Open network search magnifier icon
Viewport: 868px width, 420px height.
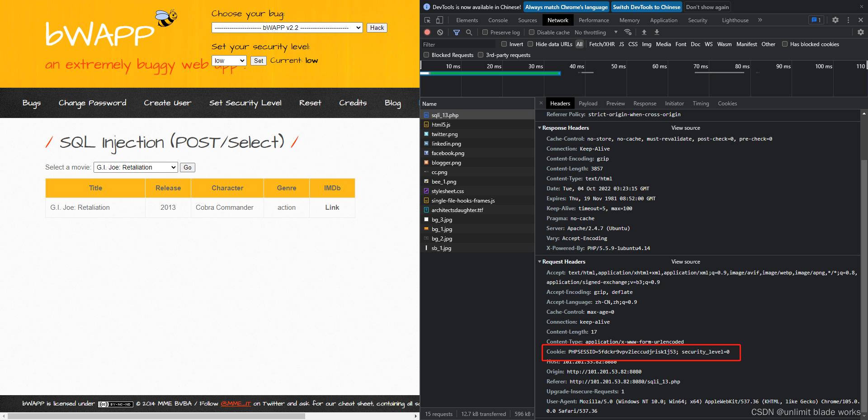tap(469, 32)
